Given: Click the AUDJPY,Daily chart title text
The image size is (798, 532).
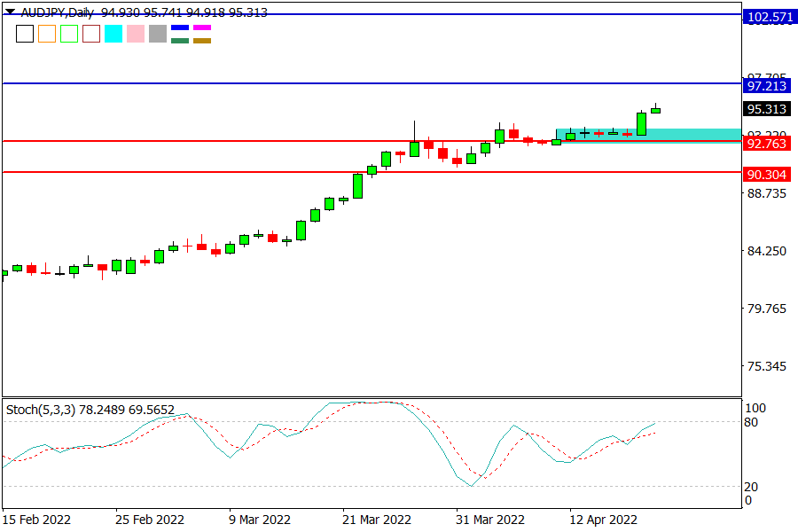Looking at the screenshot, I should (x=57, y=12).
